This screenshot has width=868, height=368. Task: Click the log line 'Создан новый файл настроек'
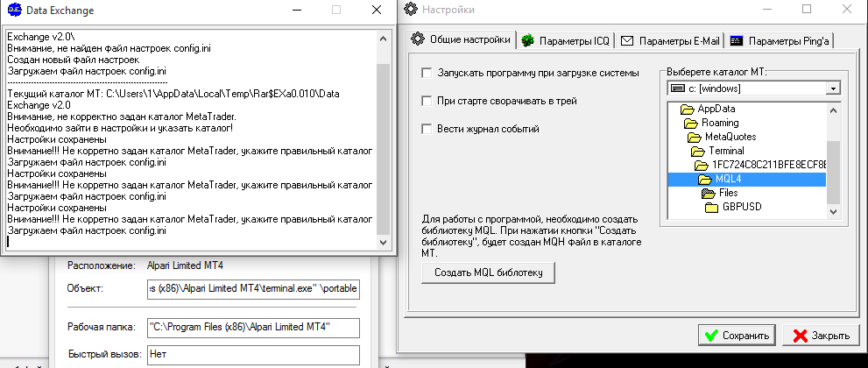pos(74,60)
